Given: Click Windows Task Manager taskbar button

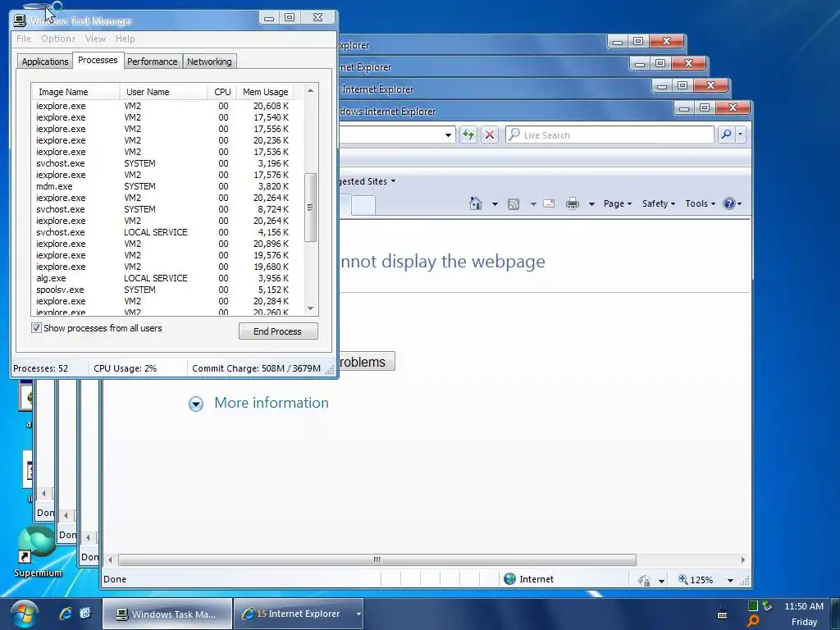Looking at the screenshot, I should point(167,614).
